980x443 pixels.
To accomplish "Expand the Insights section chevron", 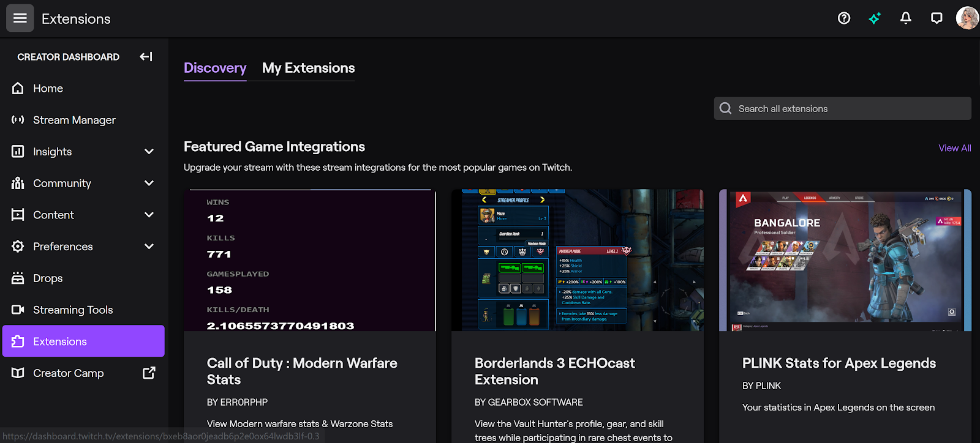I will pos(149,151).
